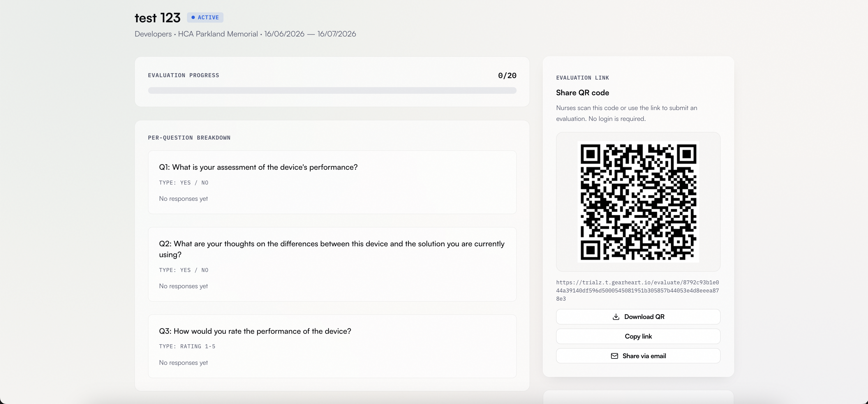Image resolution: width=868 pixels, height=404 pixels.
Task: Click the download arrow icon
Action: [616, 317]
